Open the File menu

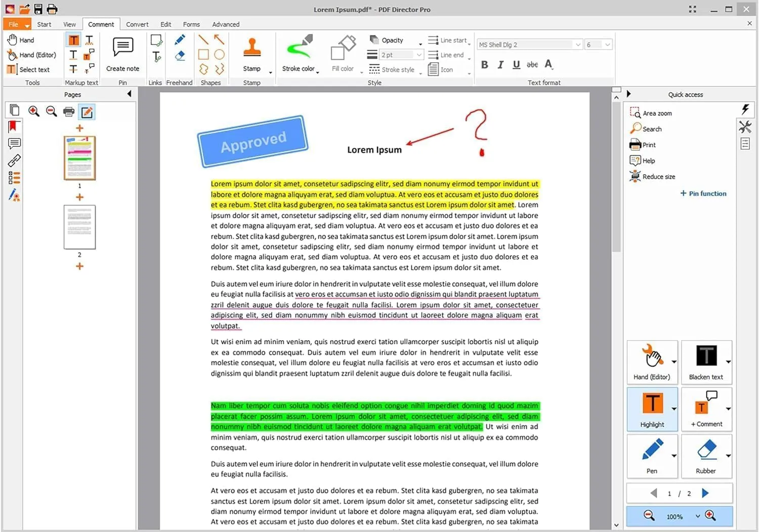[x=13, y=24]
